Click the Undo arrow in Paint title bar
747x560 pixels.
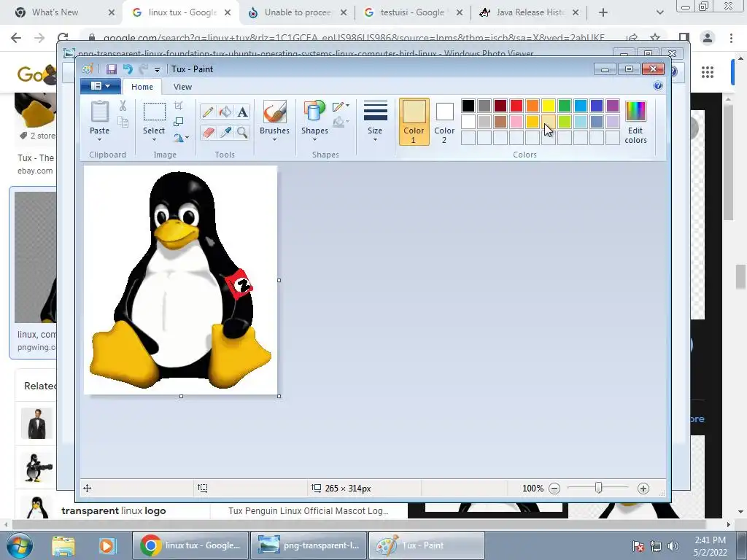point(128,69)
